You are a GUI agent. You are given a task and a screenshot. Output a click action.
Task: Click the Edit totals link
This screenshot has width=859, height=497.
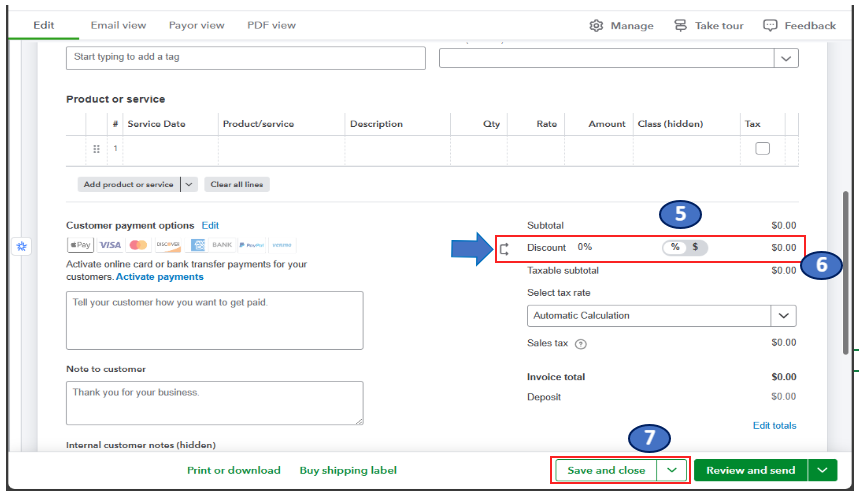[774, 426]
